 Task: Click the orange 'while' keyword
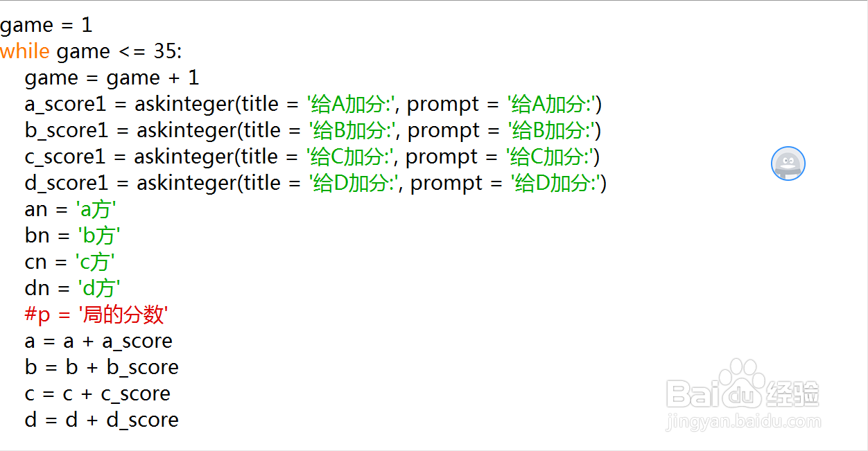pyautogui.click(x=25, y=51)
